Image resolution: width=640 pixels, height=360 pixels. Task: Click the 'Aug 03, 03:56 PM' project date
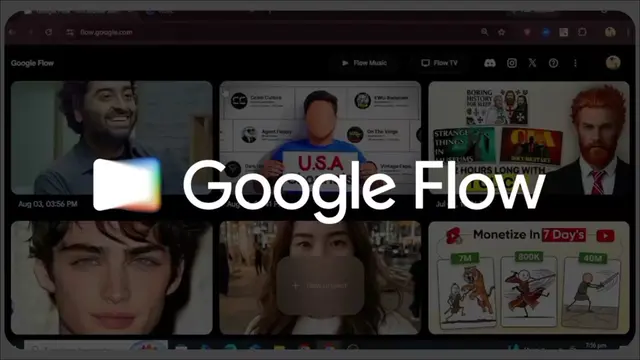[48, 204]
